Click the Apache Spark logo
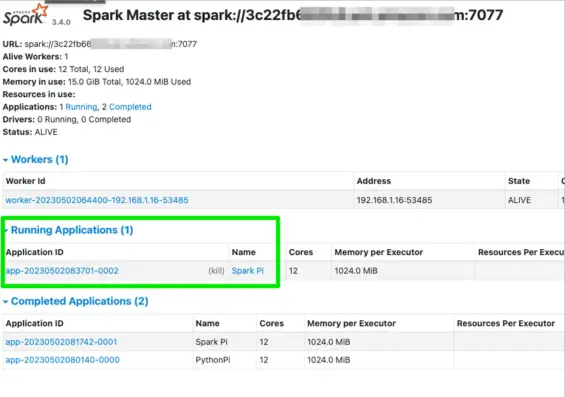 pyautogui.click(x=25, y=15)
